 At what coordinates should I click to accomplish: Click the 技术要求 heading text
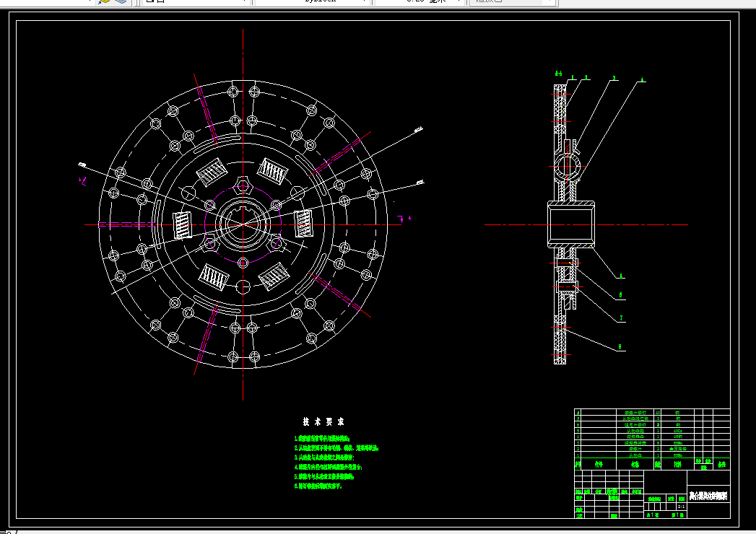(x=323, y=421)
